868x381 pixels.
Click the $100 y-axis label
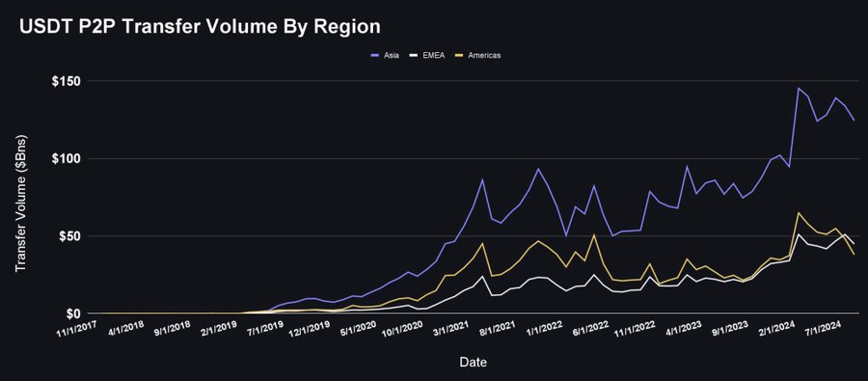67,159
